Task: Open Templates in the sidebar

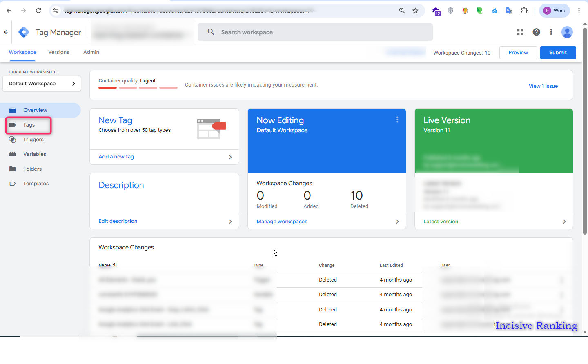Action: [36, 184]
